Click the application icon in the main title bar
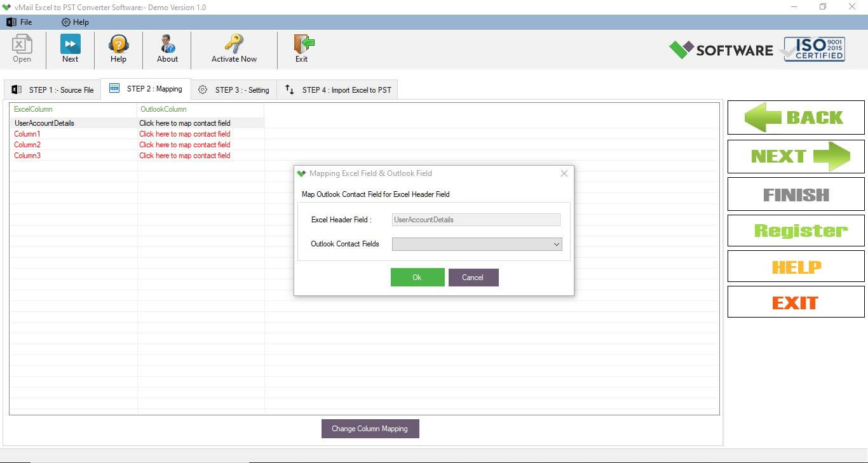Image resolution: width=868 pixels, height=463 pixels. (7, 7)
